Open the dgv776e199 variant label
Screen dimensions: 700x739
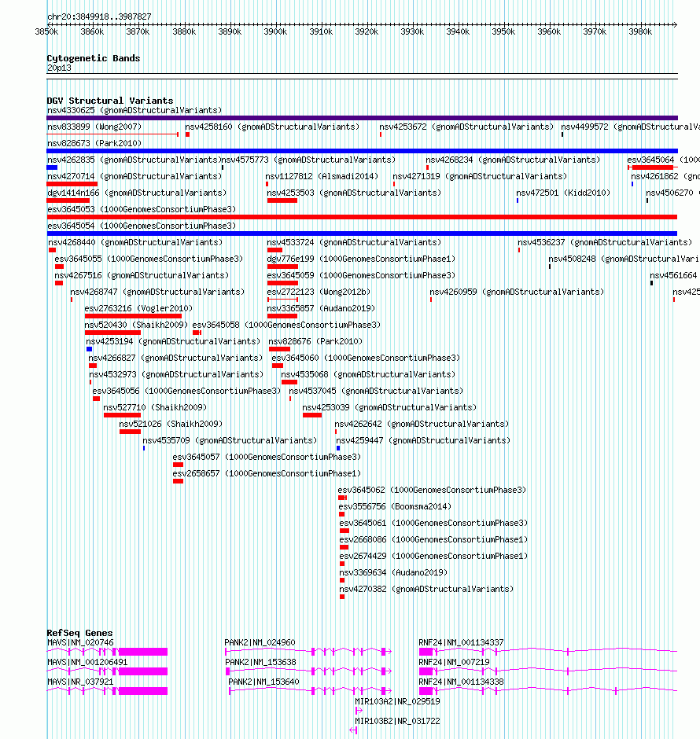click(361, 259)
